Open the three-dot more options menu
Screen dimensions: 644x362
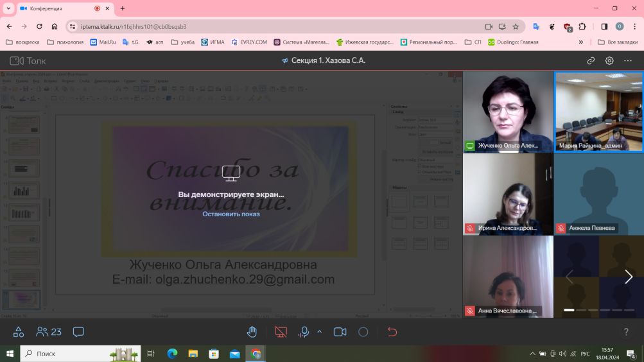(x=627, y=61)
